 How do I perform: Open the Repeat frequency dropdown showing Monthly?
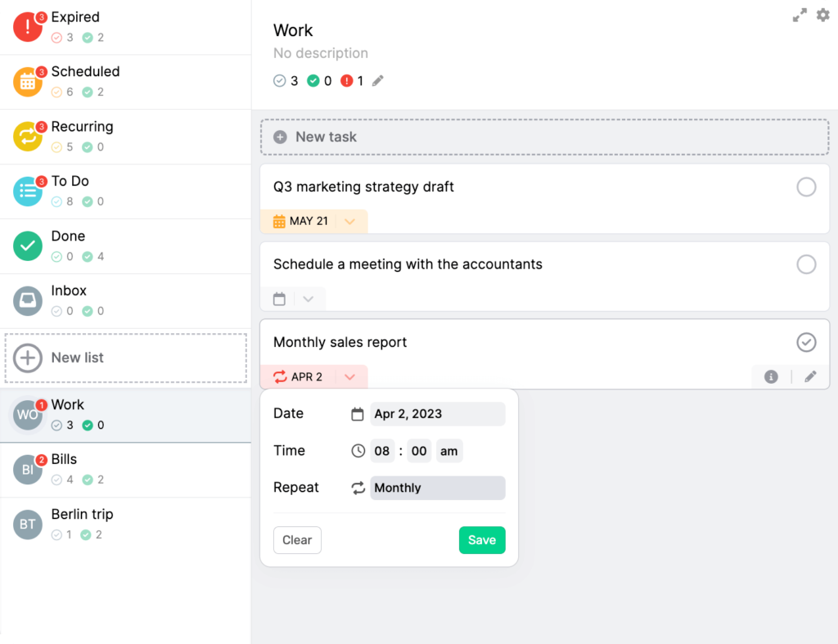point(438,487)
